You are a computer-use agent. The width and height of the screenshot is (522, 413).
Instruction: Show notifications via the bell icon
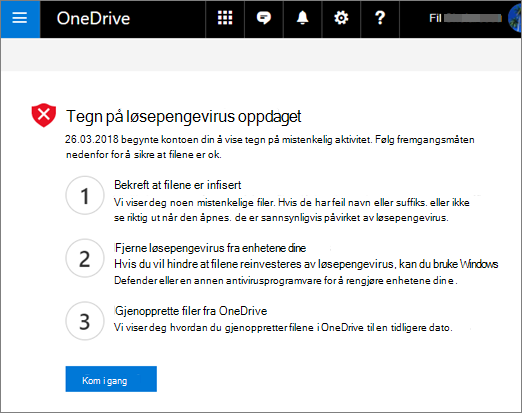tap(302, 18)
